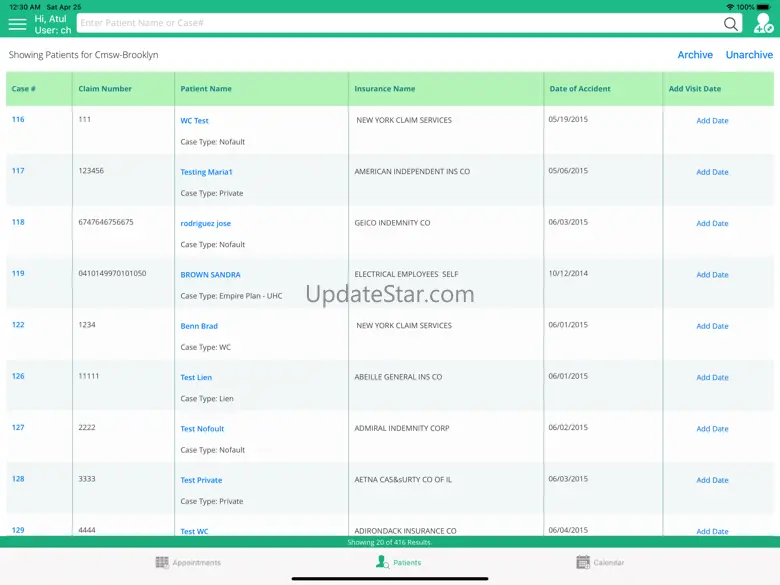
Task: Focus the patient name search field
Action: (x=400, y=24)
